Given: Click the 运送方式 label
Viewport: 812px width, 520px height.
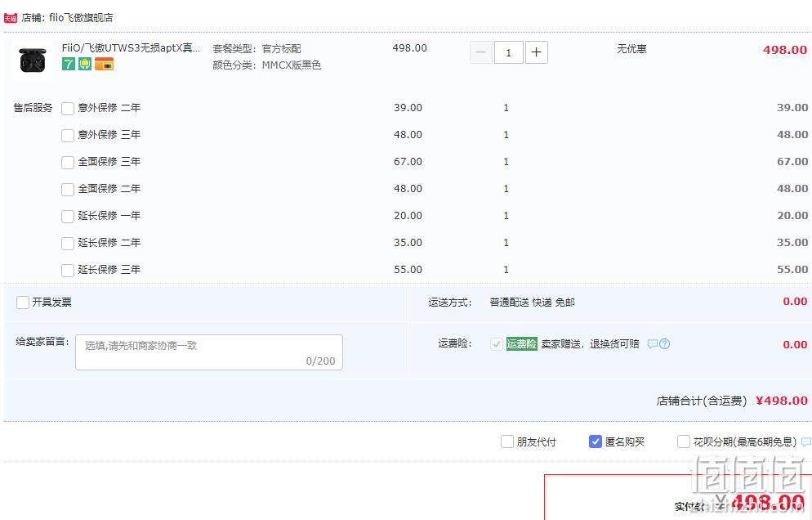Looking at the screenshot, I should tap(450, 303).
